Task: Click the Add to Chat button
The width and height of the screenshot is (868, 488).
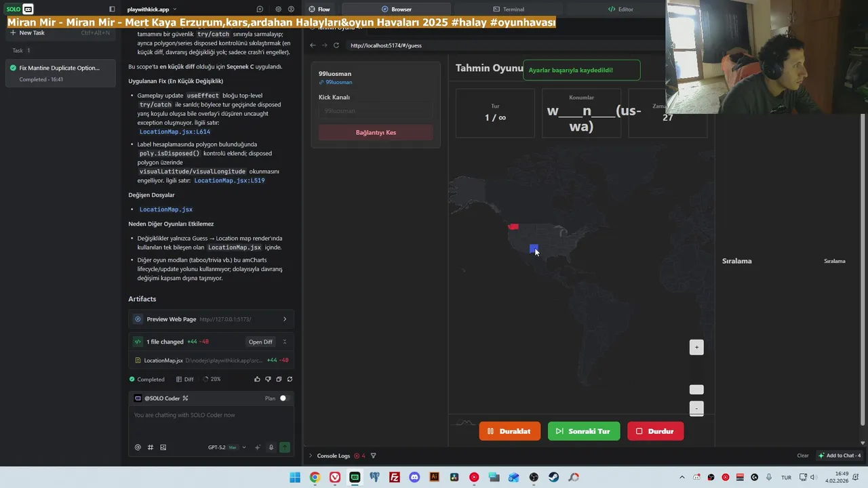Action: click(x=840, y=455)
